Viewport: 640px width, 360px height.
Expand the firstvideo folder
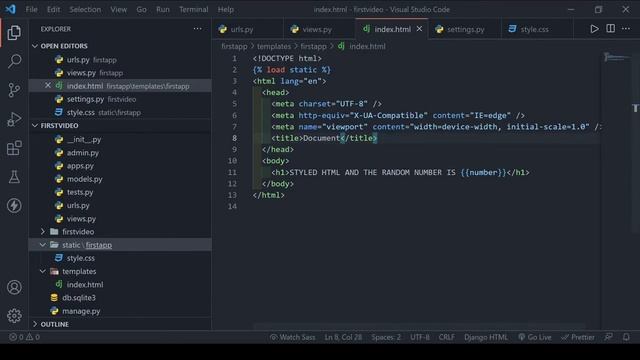pyautogui.click(x=78, y=232)
